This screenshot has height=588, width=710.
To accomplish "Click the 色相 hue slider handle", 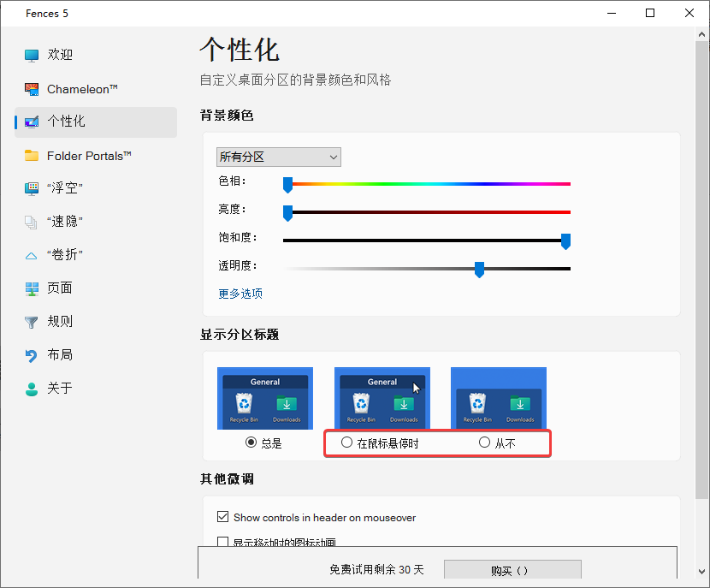I will tap(287, 184).
